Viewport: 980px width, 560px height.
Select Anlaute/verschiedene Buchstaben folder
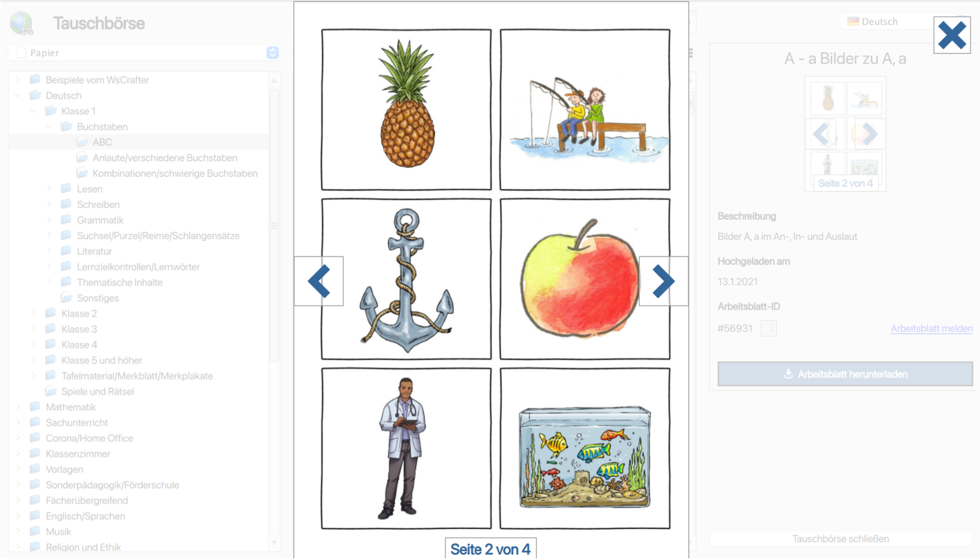tap(165, 158)
